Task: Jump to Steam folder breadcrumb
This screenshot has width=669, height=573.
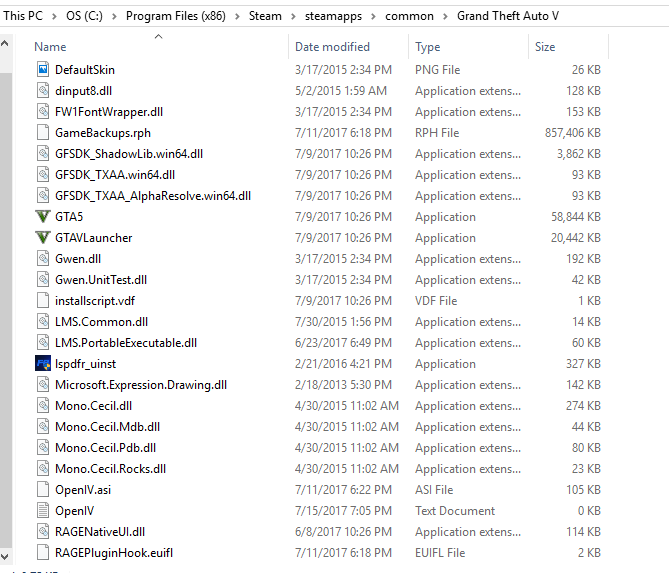Action: [x=265, y=16]
